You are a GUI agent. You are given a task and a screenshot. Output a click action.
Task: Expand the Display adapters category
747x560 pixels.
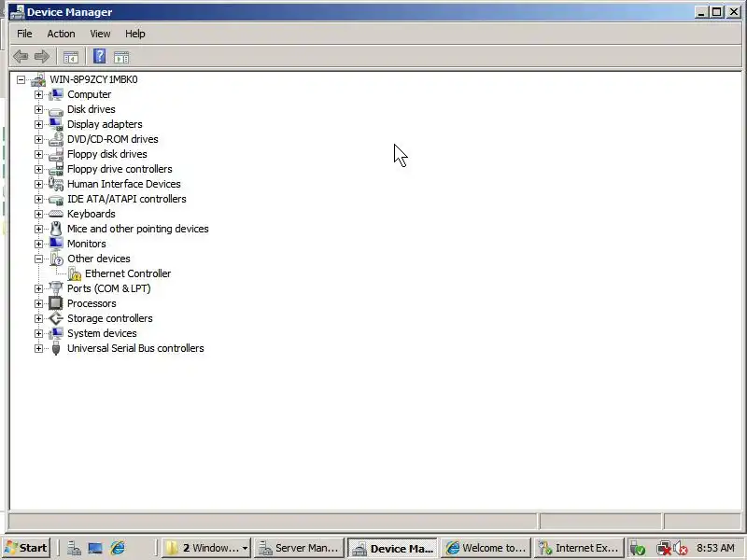tap(38, 124)
